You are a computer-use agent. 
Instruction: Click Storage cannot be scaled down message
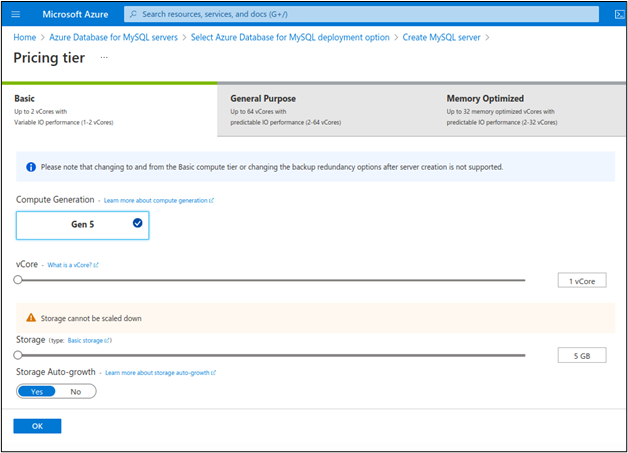91,318
